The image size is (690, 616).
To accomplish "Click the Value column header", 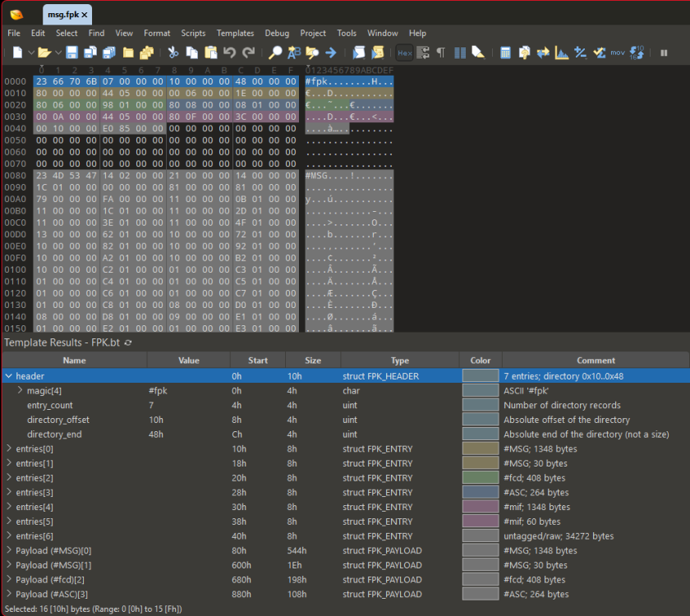I will click(x=189, y=361).
